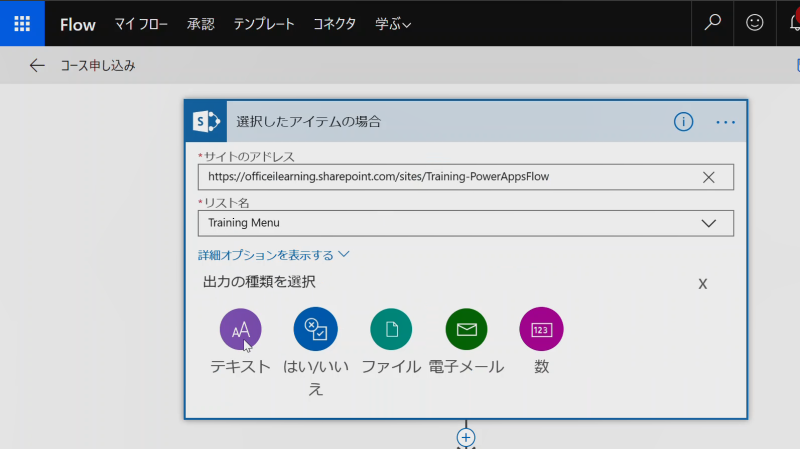Click the search magnifier icon
The image size is (800, 449).
(713, 22)
